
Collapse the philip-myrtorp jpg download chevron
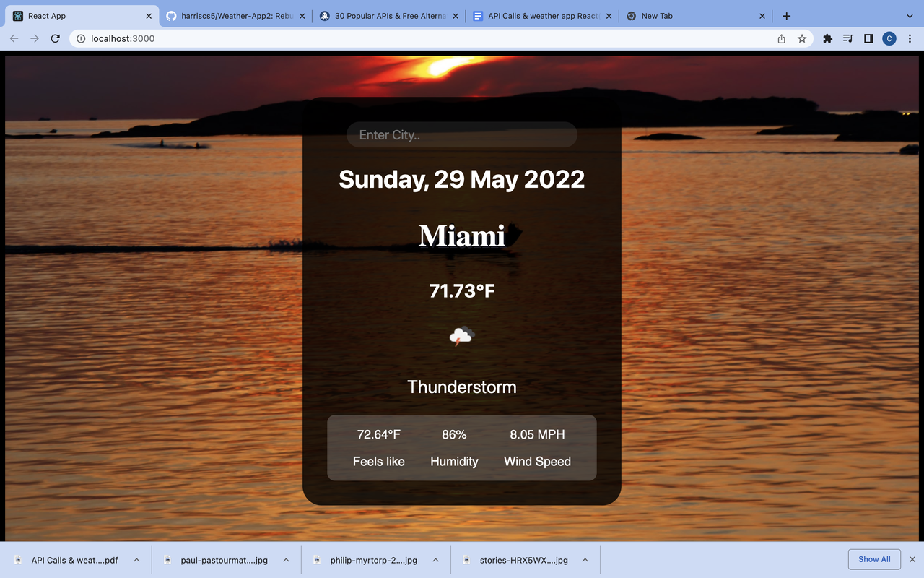pos(435,560)
